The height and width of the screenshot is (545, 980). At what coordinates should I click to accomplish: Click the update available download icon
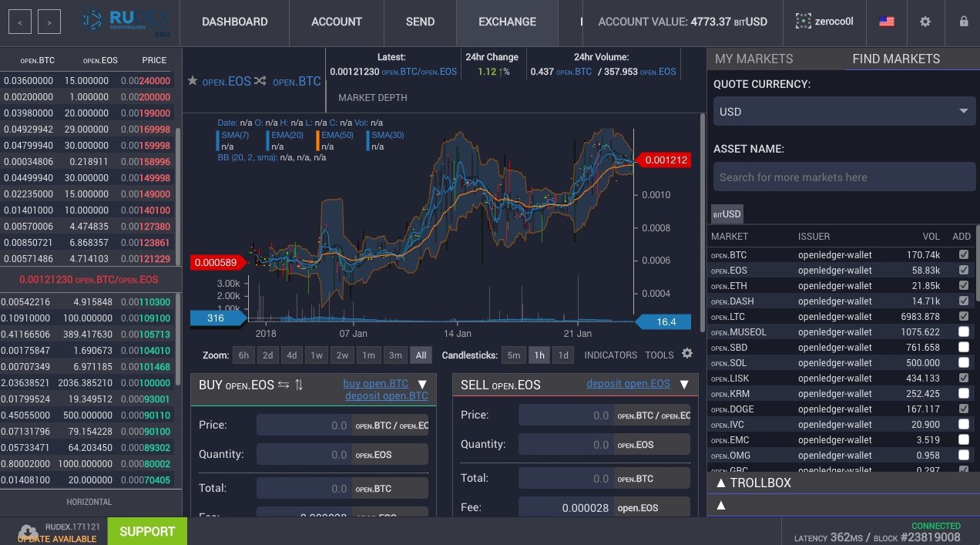pyautogui.click(x=29, y=532)
